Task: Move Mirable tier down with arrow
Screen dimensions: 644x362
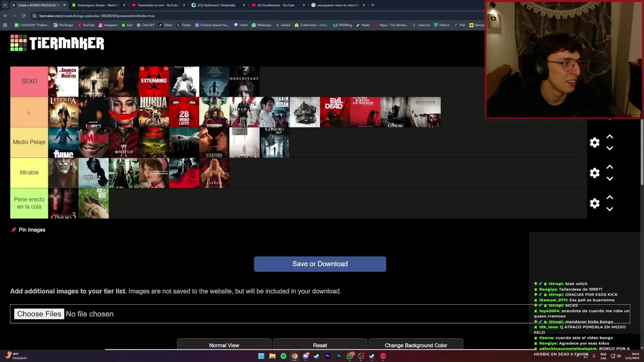Action: pos(610,178)
